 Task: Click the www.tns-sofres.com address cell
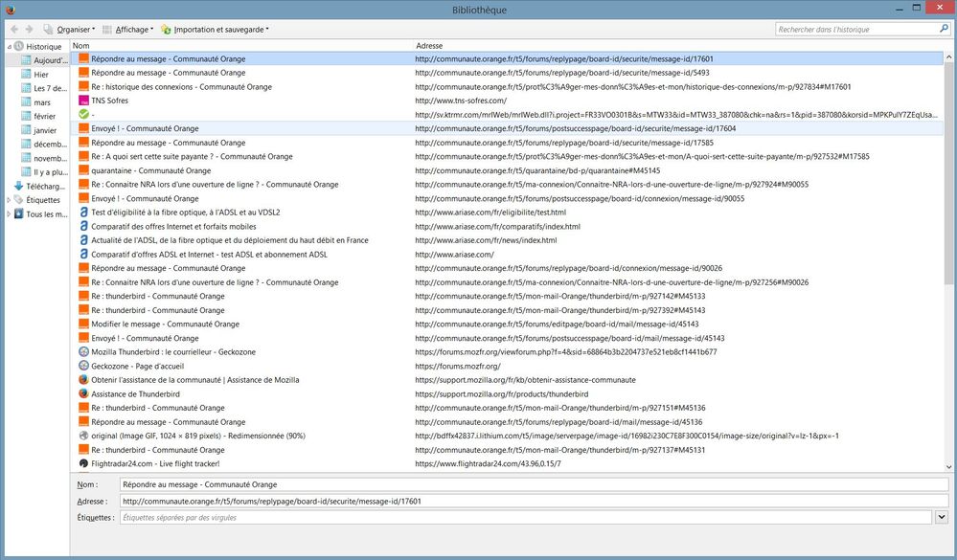461,101
